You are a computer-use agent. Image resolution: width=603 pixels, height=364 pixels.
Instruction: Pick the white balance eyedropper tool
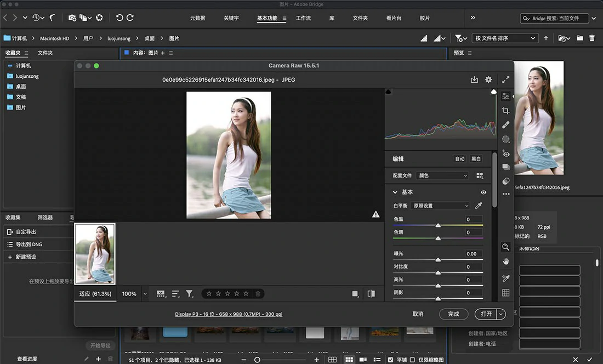pos(479,206)
